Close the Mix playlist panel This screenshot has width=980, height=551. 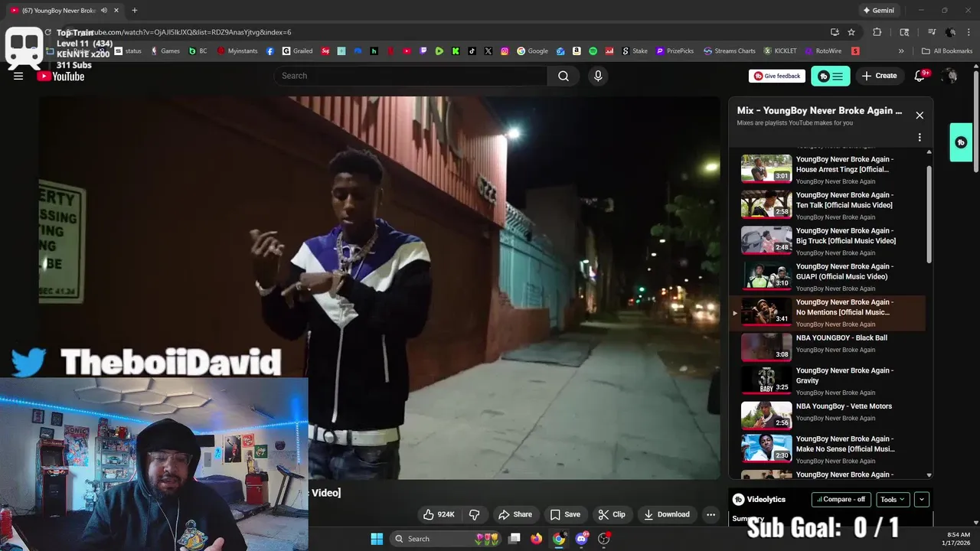click(920, 116)
